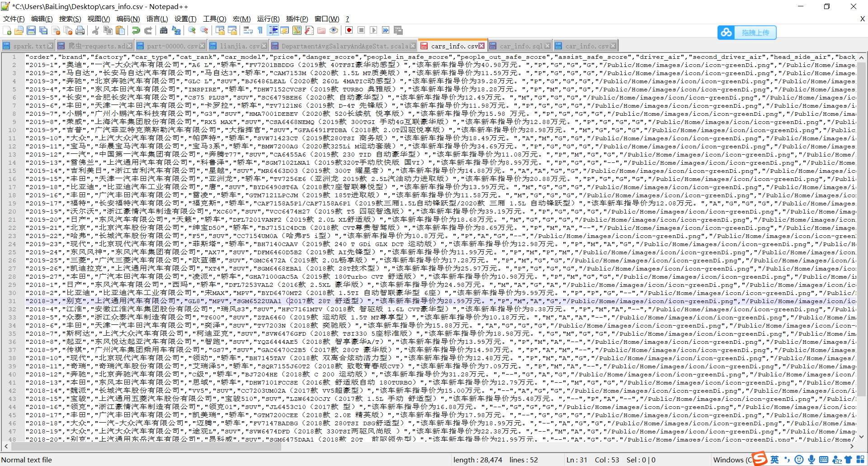Viewport: 868px width, 466px height.
Task: Open the 设置(T) menu
Action: (185, 19)
